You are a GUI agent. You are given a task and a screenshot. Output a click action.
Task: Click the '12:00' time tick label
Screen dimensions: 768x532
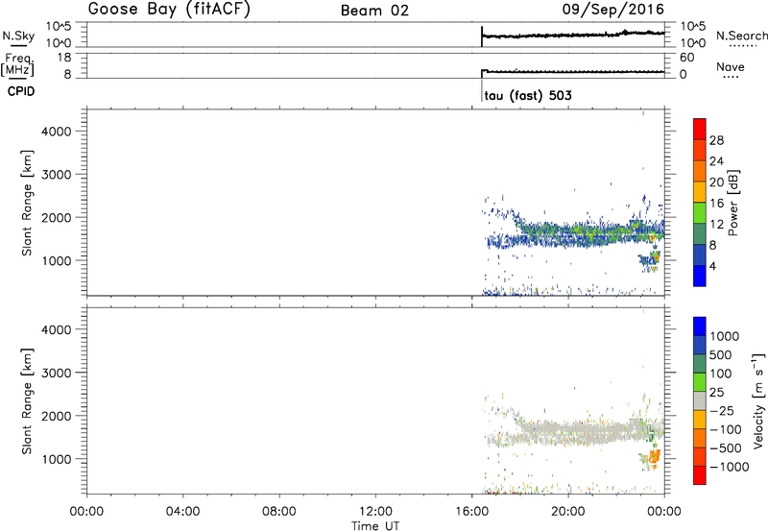pyautogui.click(x=375, y=512)
